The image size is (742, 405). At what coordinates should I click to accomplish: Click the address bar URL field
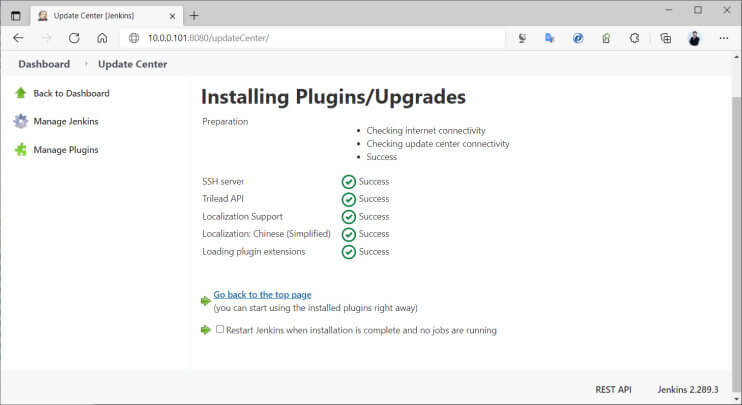[x=312, y=38]
